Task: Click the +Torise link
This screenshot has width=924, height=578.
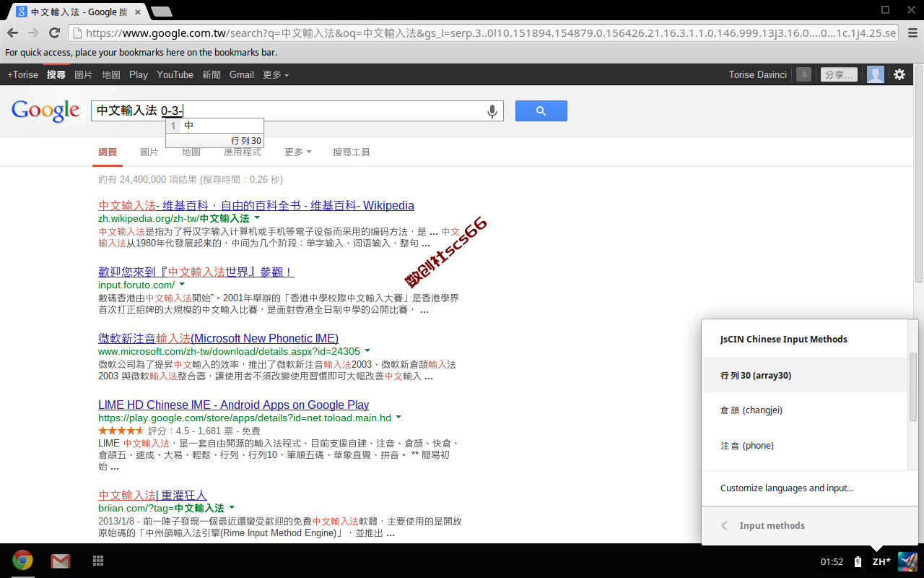Action: 22,74
